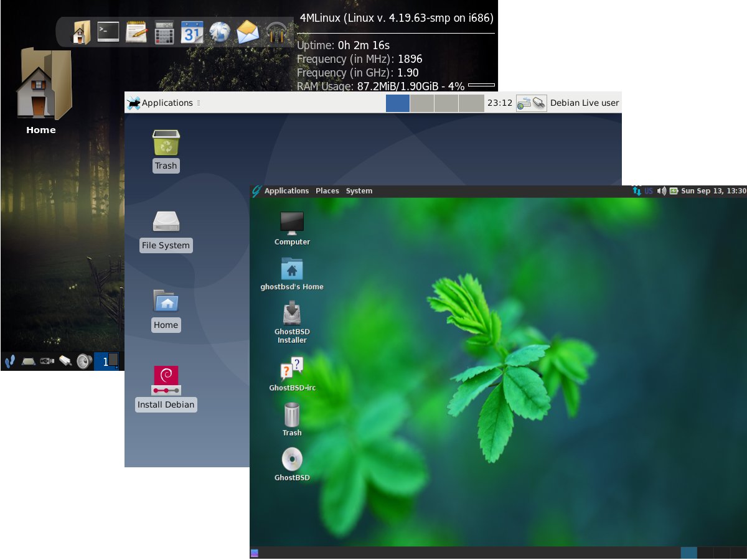Viewport: 747px width, 560px height.
Task: Click the network arrows icon in the GhostBSD tray
Action: (637, 191)
